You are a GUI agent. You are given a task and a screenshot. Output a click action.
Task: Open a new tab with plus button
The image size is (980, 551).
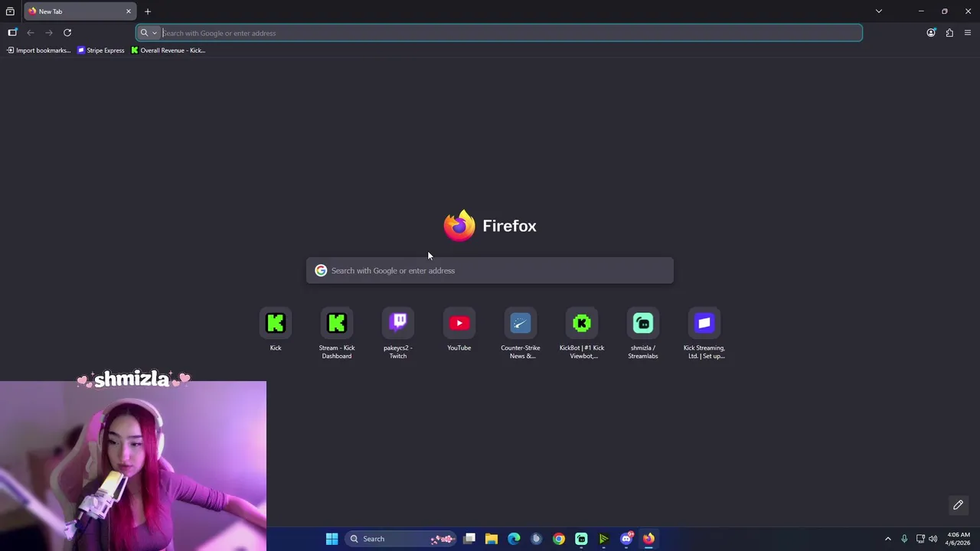148,11
